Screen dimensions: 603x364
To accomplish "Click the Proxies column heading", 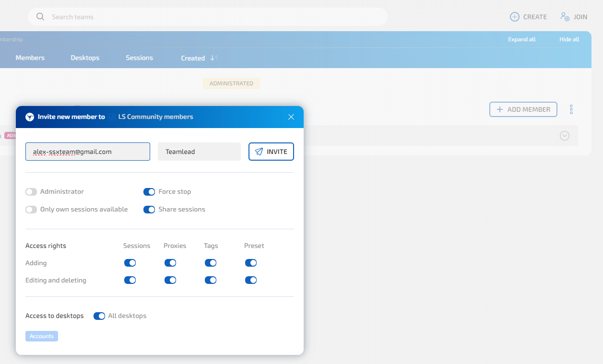I will 175,246.
